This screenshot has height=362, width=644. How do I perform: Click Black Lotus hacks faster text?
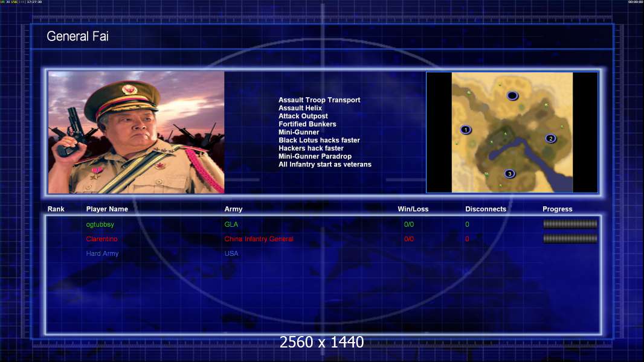click(319, 140)
